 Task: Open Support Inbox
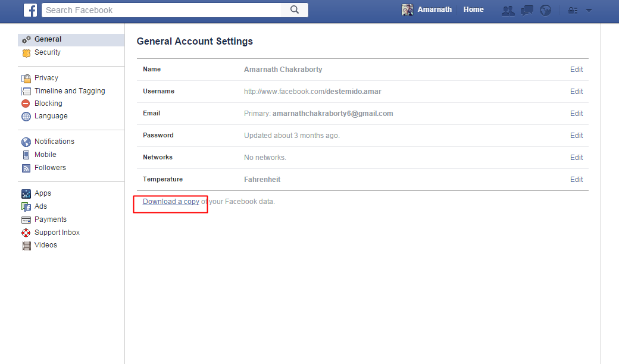tap(57, 233)
